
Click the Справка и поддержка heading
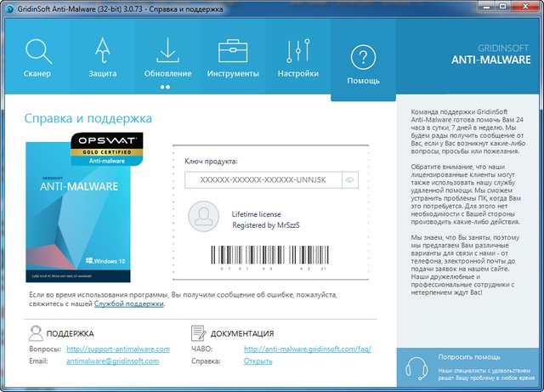[88, 118]
